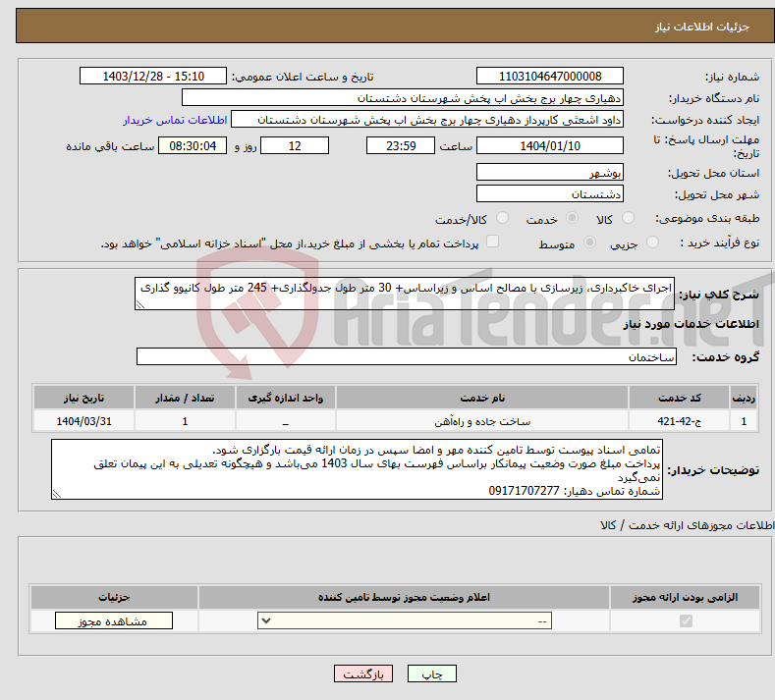Open the اعلام وضعیت مجوز dropdown
775x700 pixels.
(x=405, y=620)
